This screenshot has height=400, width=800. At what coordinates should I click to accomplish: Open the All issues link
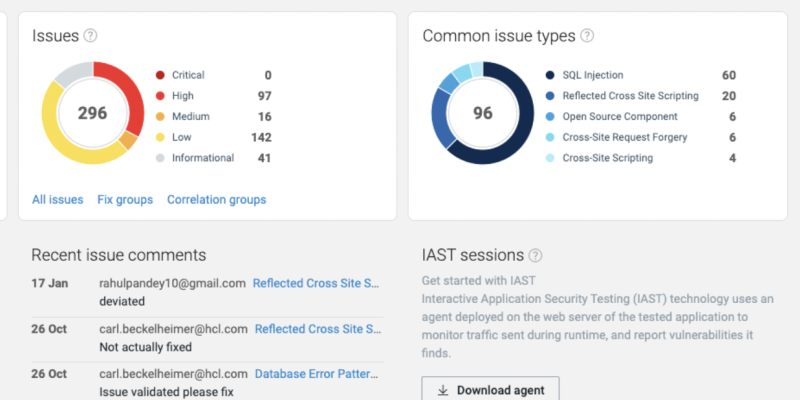click(x=57, y=200)
